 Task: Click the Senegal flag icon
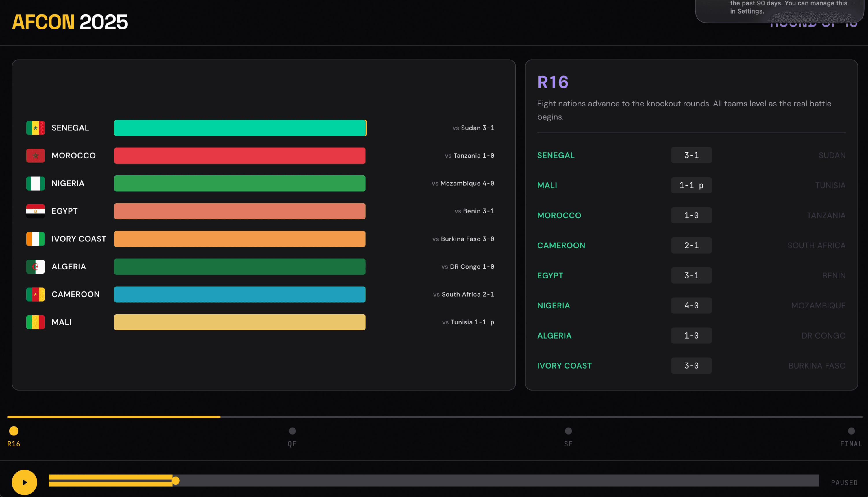point(35,128)
